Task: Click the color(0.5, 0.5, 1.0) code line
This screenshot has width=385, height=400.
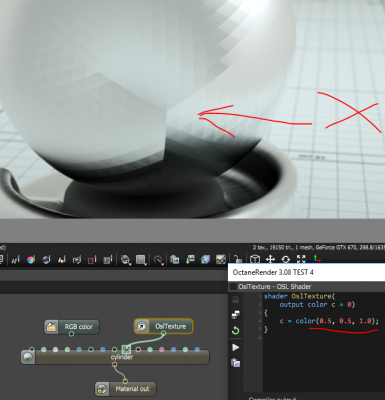Action: pyautogui.click(x=329, y=321)
